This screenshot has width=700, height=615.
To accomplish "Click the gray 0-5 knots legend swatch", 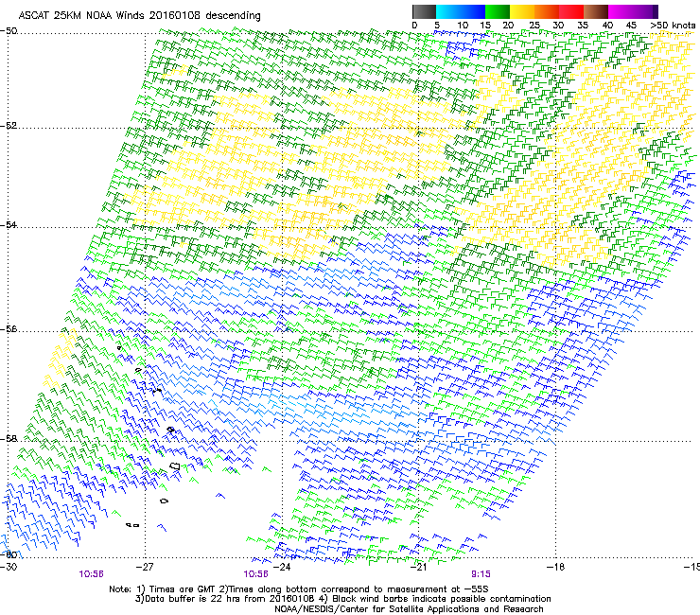I will [x=424, y=11].
